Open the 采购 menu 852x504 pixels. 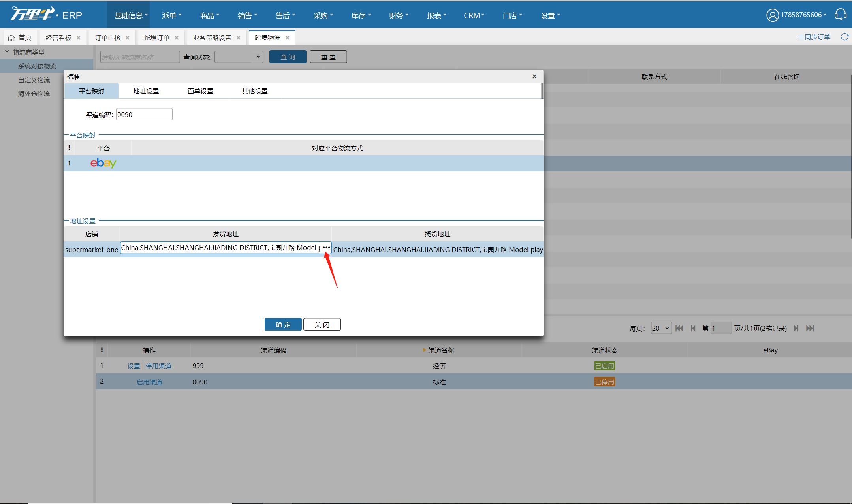tap(323, 15)
